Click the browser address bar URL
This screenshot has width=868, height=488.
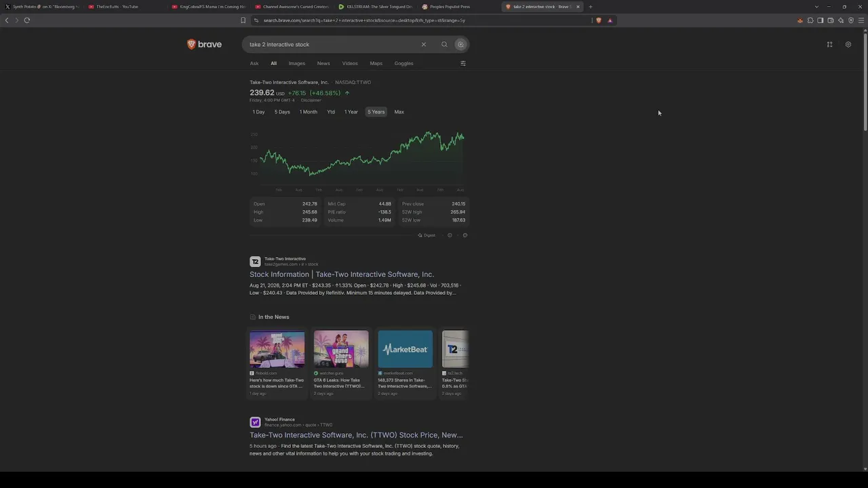click(x=364, y=20)
